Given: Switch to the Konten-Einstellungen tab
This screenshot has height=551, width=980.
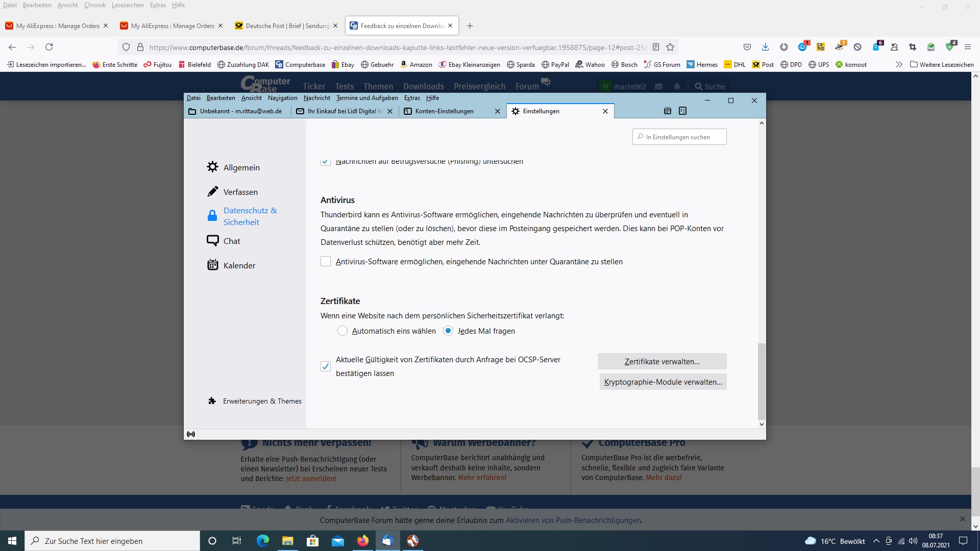Looking at the screenshot, I should tap(444, 111).
